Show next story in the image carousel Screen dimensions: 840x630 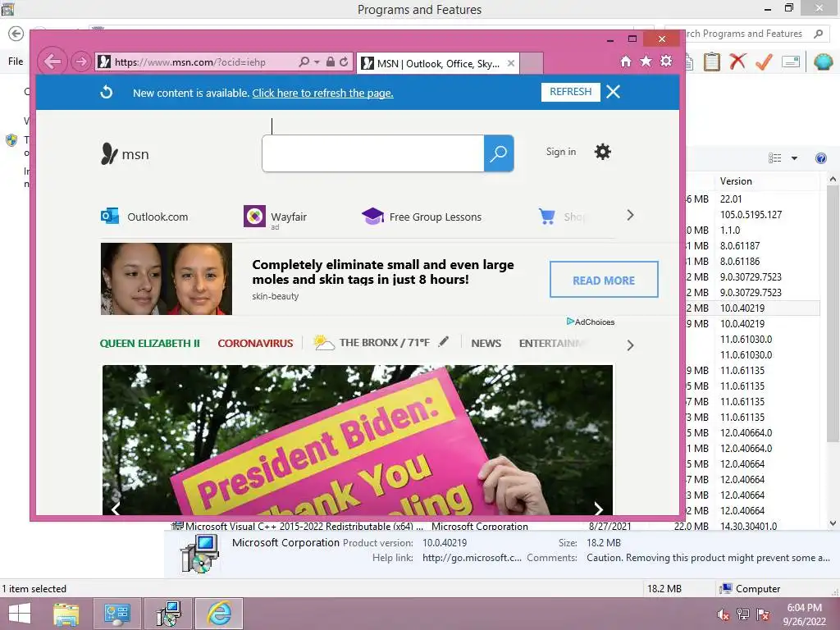598,508
